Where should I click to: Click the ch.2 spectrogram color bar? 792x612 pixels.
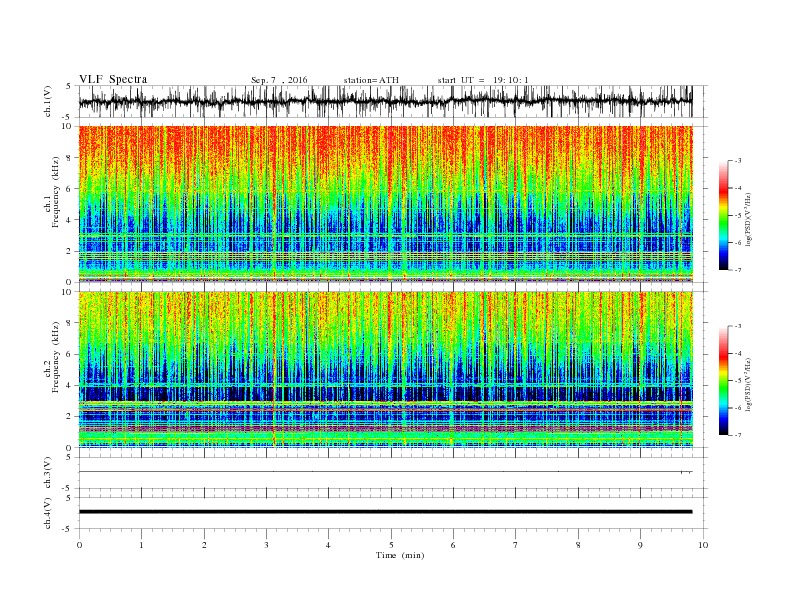[x=723, y=381]
